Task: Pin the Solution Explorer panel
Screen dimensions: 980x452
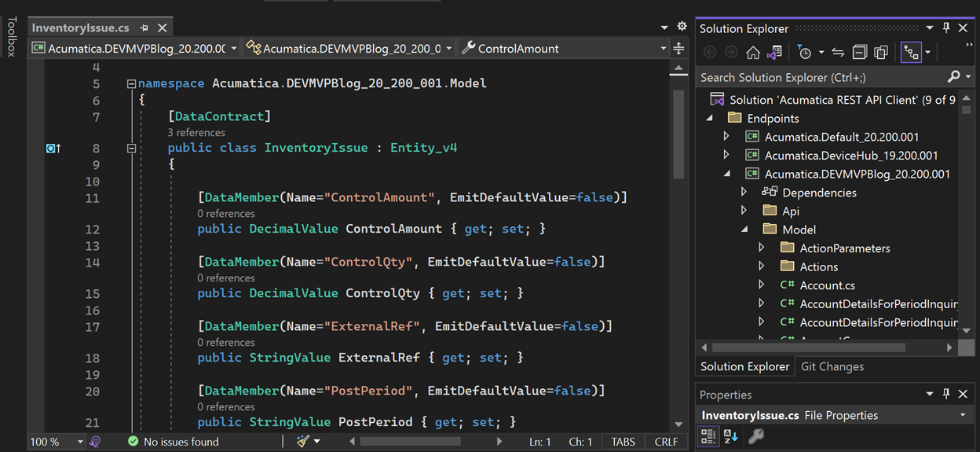Action: pos(946,28)
